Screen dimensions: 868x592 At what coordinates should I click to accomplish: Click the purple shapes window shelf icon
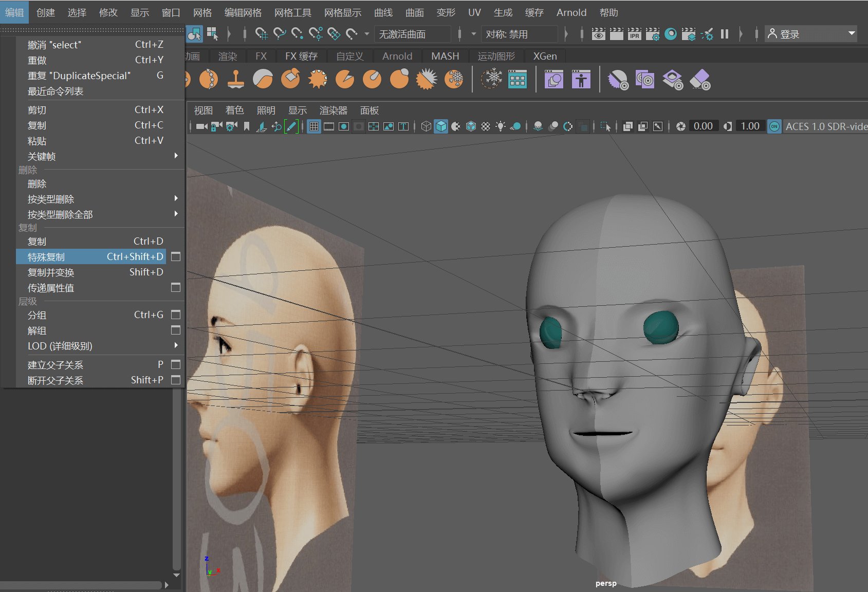[554, 79]
